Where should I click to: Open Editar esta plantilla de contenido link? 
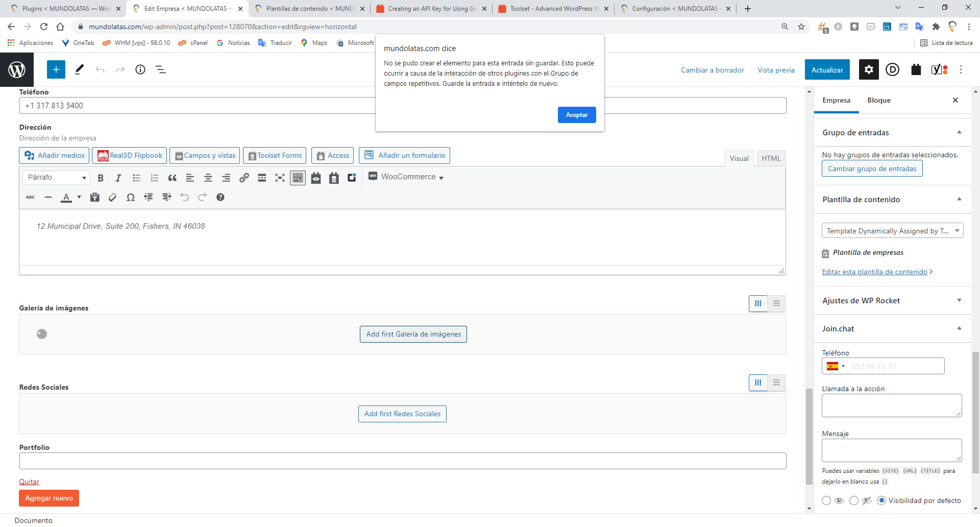point(874,272)
